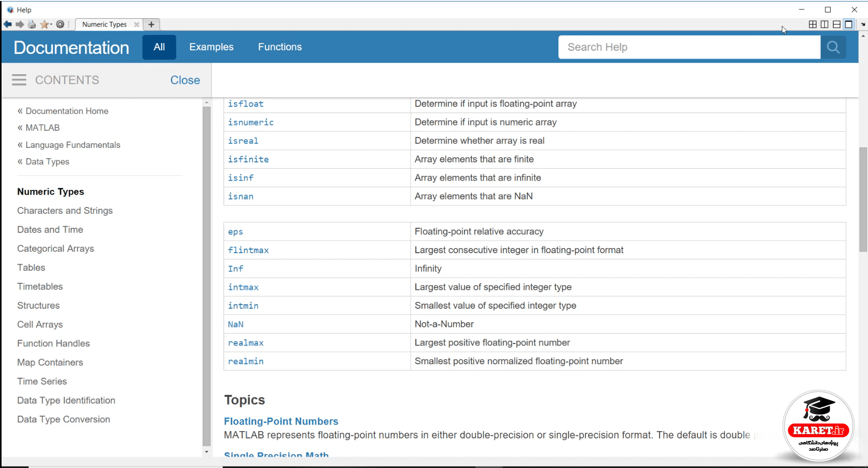Open the isnumeric function page
Viewport: 868px width, 468px height.
[251, 122]
